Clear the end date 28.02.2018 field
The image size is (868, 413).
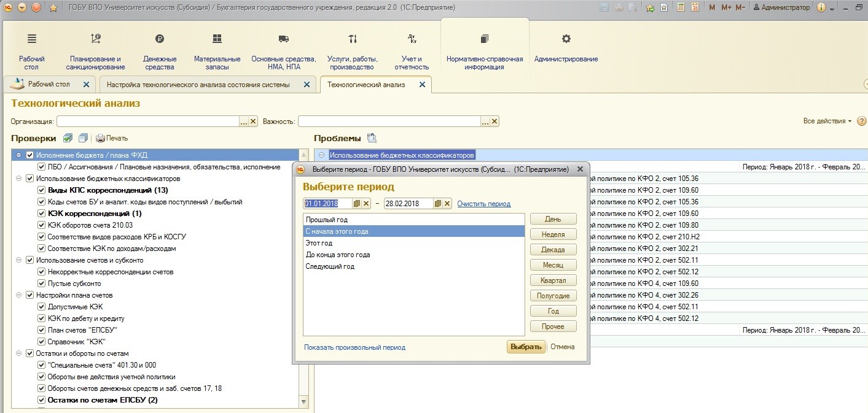[447, 204]
